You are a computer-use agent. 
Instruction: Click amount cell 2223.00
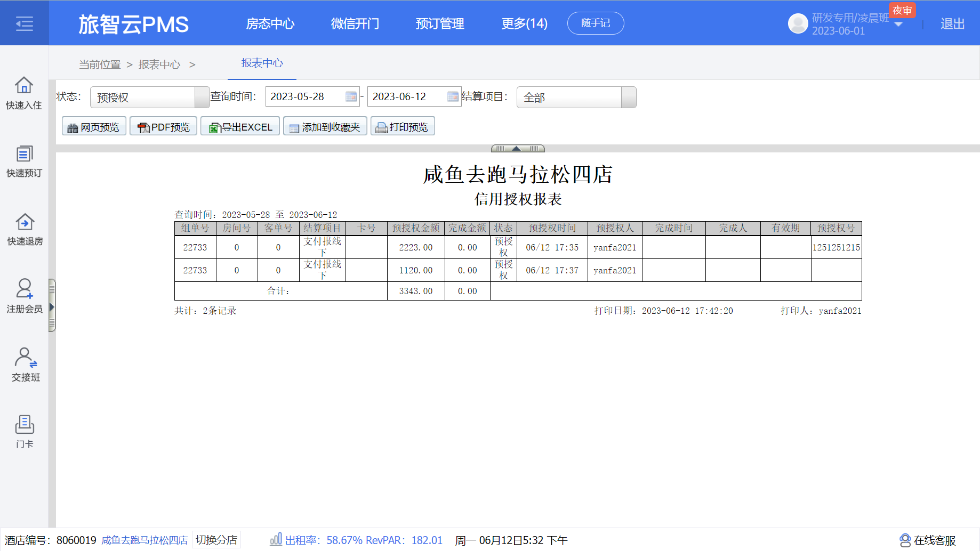tap(416, 247)
